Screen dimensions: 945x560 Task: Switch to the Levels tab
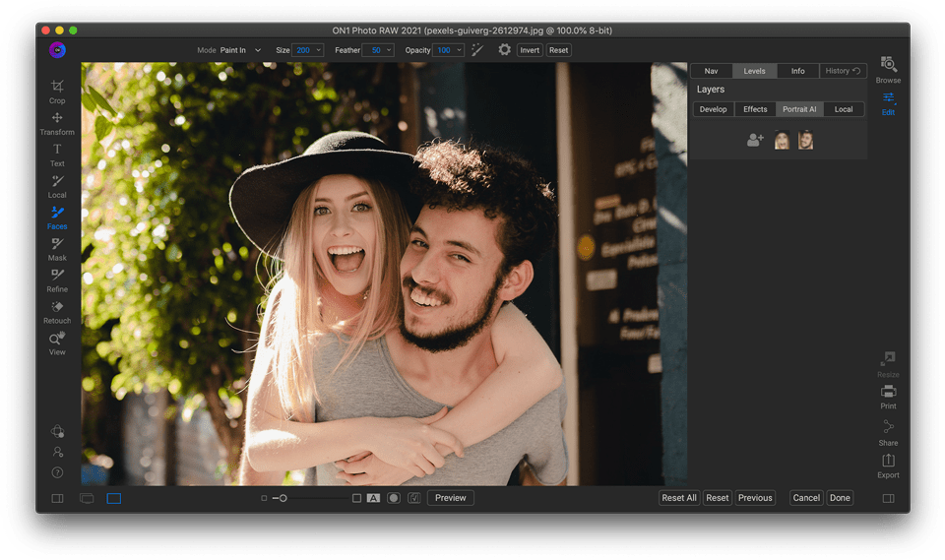tap(755, 71)
